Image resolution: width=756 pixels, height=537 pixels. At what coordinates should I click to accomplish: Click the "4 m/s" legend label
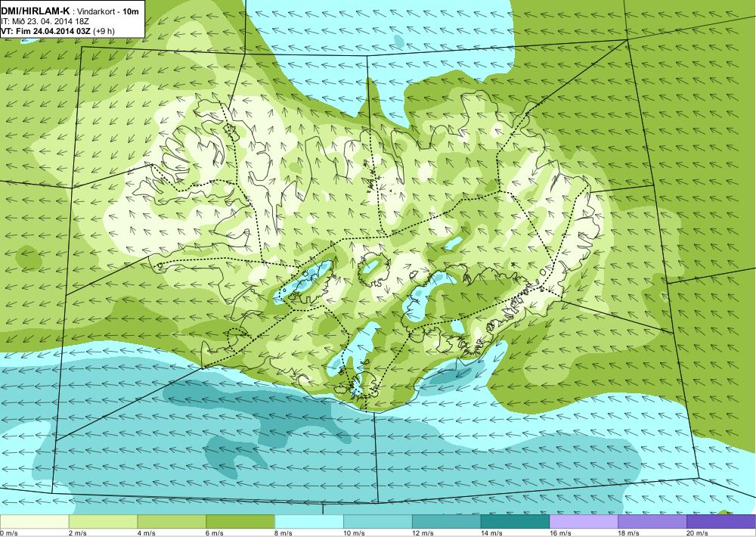coord(147,533)
